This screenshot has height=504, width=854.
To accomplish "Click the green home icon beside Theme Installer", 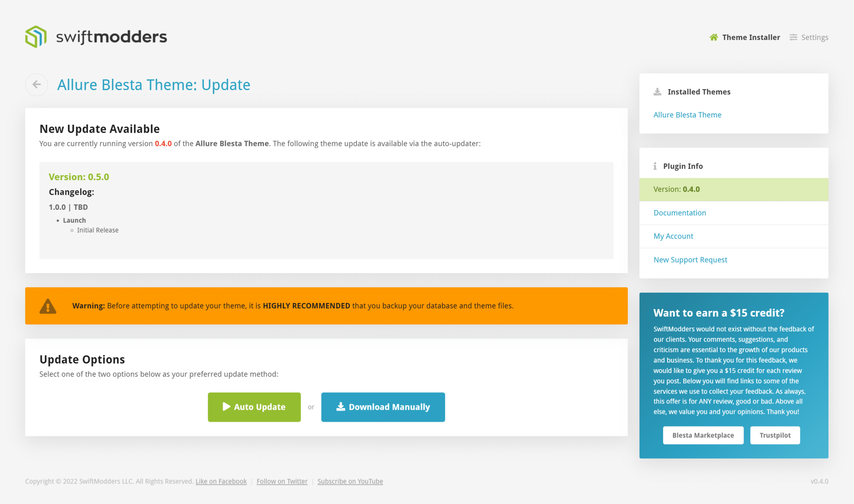I will pyautogui.click(x=714, y=37).
